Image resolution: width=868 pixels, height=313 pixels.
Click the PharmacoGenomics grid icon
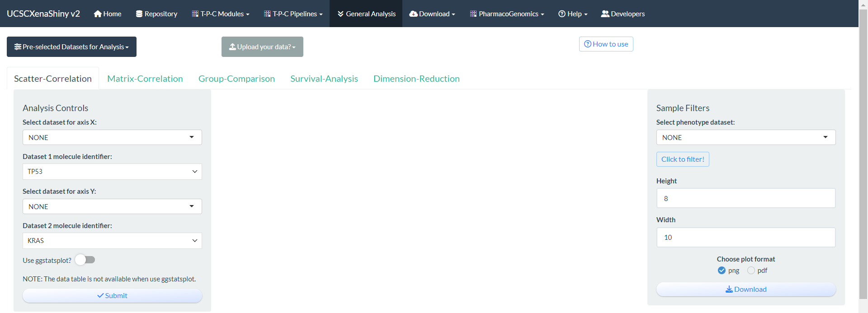click(473, 14)
